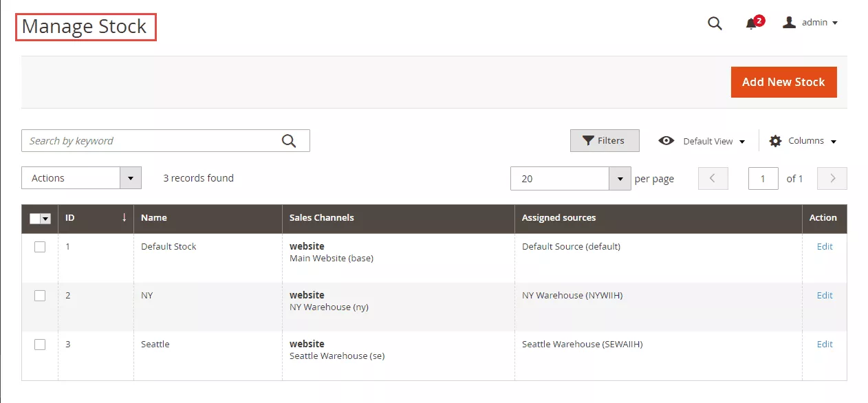This screenshot has width=868, height=403.
Task: Click the admin user account icon
Action: coord(789,23)
